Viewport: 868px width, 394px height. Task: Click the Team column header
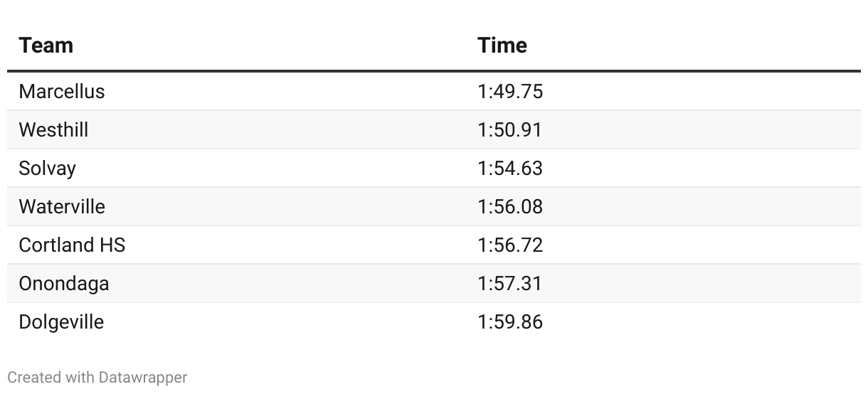point(46,46)
